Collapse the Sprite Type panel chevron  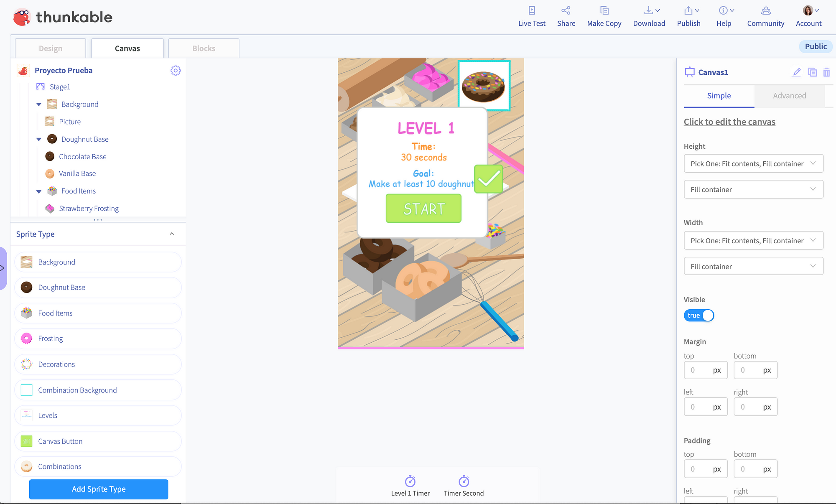(x=171, y=234)
